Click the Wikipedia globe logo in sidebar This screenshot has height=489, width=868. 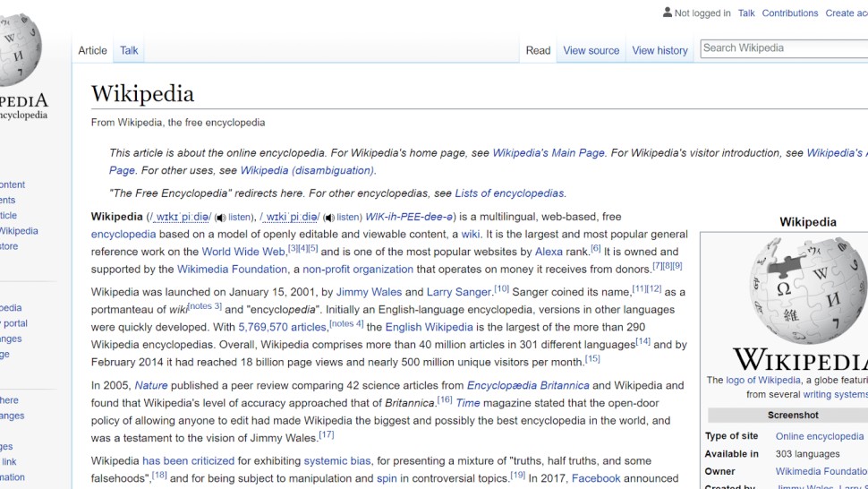click(20, 48)
